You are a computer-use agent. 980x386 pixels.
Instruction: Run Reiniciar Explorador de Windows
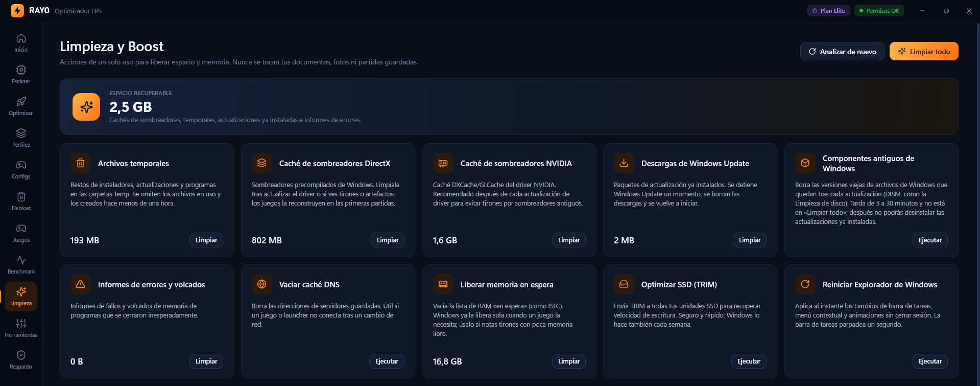[930, 361]
